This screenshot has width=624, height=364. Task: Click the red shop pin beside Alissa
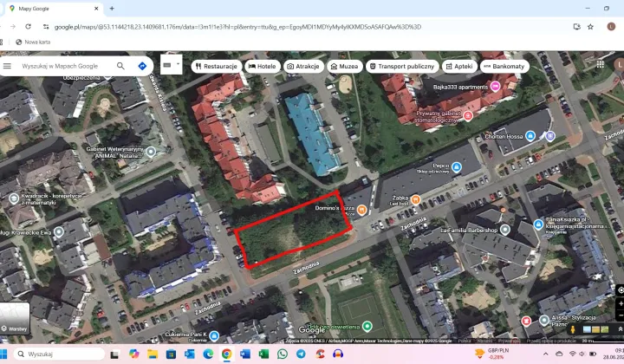[526, 321]
